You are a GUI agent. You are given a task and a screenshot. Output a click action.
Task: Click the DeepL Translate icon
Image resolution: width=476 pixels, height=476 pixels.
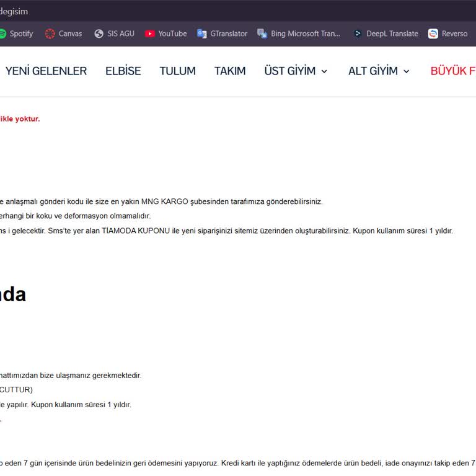[x=358, y=33]
